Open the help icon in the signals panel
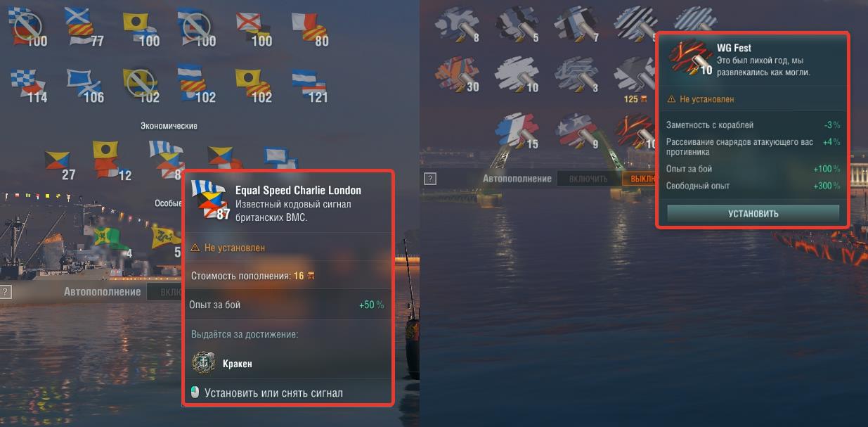Screen dimensions: 868x427 pyautogui.click(x=5, y=292)
